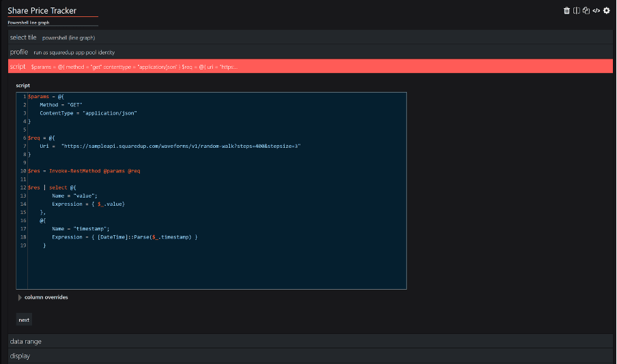Screen dimensions: 617x364
Task: Click the 'Method = "GET"' line
Action: pyautogui.click(x=61, y=105)
